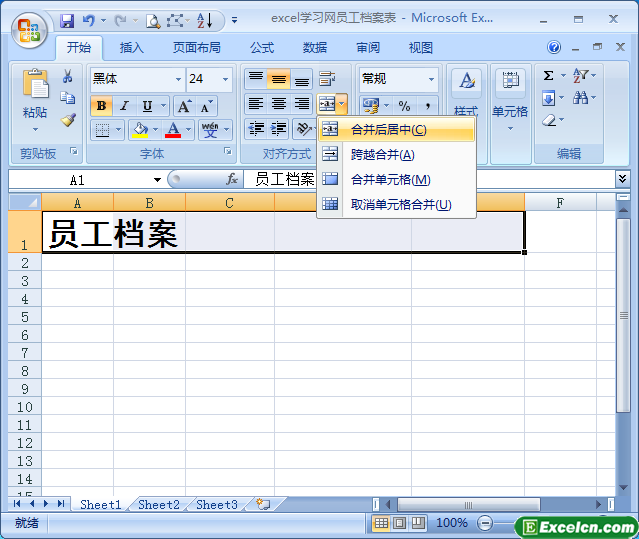Toggle italic formatting
Viewport: 639px width, 539px height.
coord(124,106)
